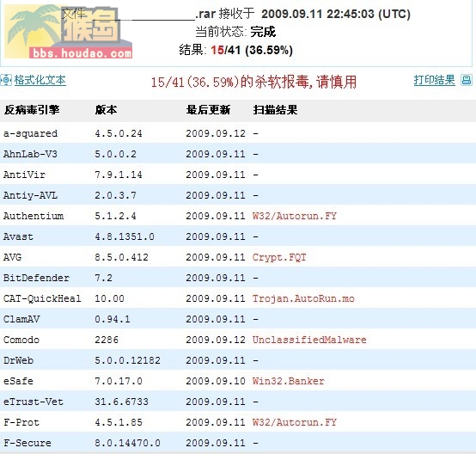The image size is (476, 454).
Task: Click the 最后更新 column header
Action: point(208,110)
